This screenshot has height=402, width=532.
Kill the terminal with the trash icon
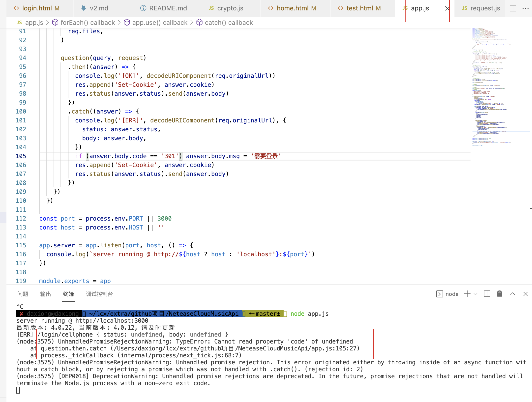tap(500, 294)
